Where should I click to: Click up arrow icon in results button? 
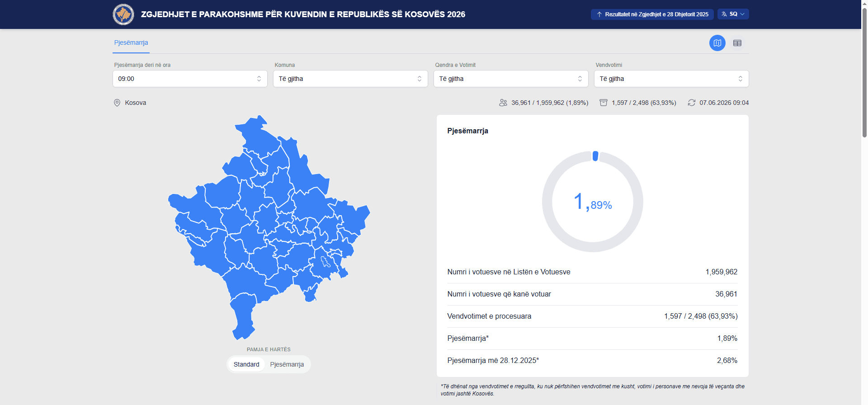[x=599, y=14]
